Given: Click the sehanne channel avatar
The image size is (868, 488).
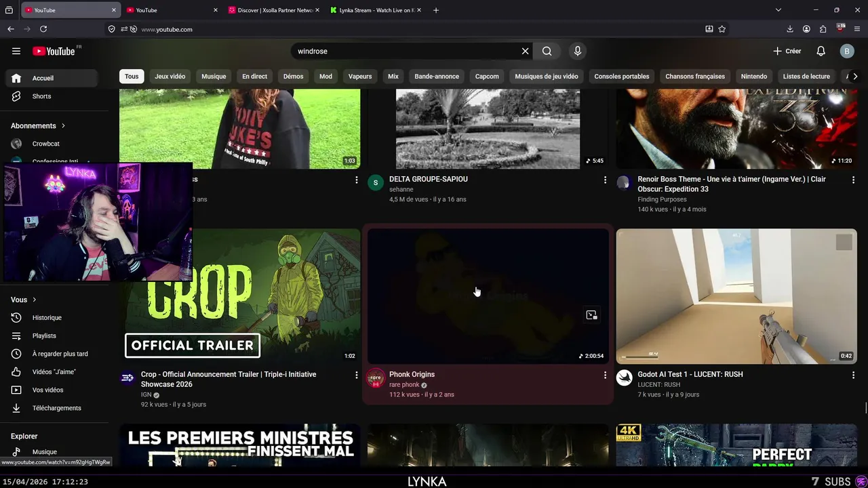Looking at the screenshot, I should (x=376, y=183).
